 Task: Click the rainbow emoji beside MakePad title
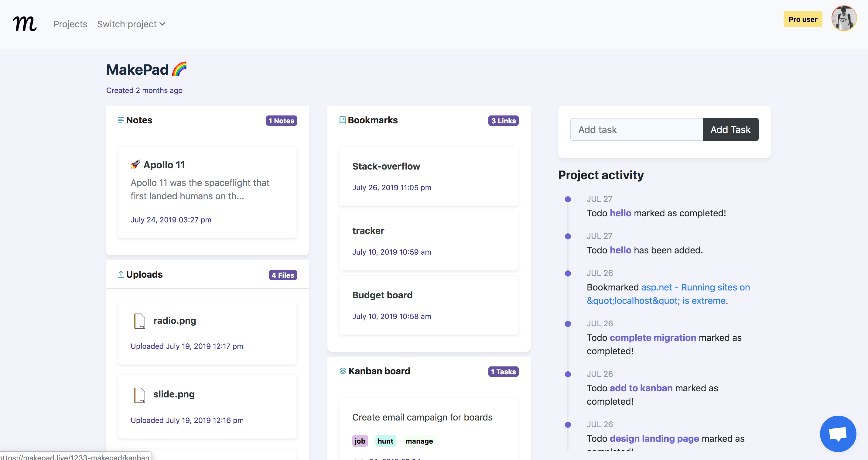(179, 69)
